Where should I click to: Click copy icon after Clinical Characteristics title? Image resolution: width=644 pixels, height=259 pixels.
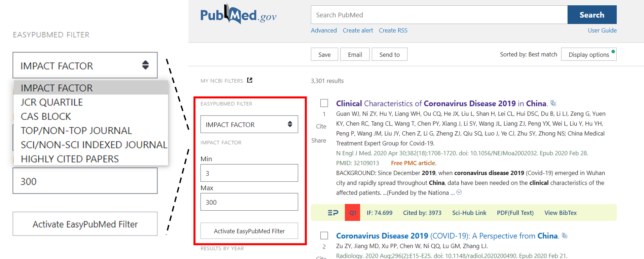click(553, 103)
